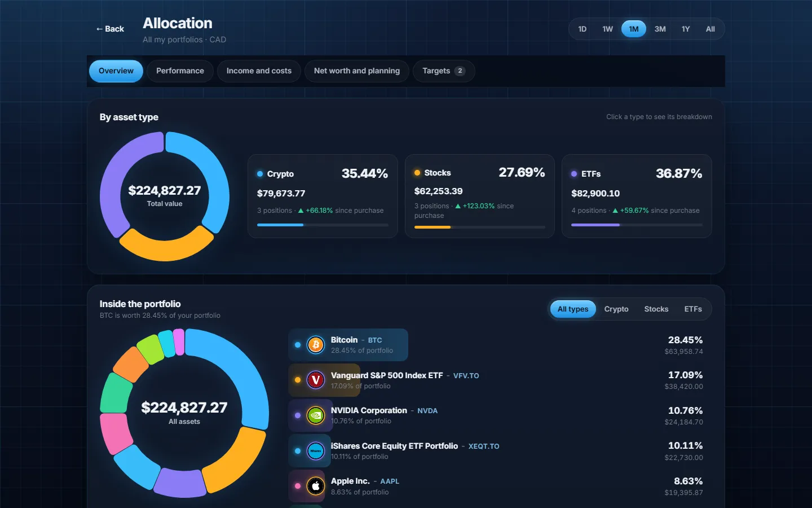812x508 pixels.
Task: Click the Allocation page heading
Action: tap(178, 23)
